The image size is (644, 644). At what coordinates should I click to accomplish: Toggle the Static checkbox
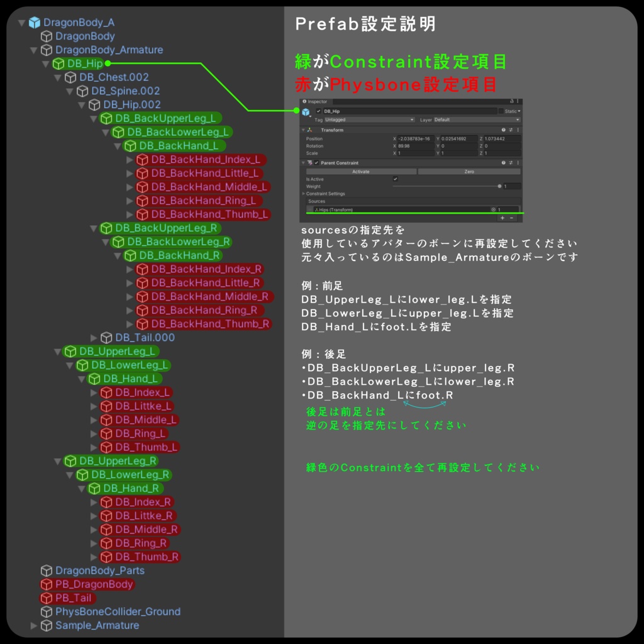point(501,111)
